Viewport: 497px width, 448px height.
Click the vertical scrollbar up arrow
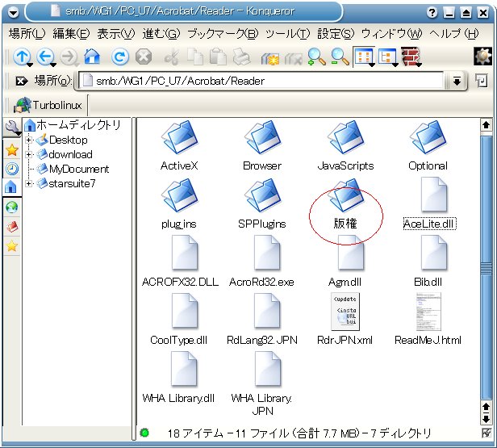486,125
